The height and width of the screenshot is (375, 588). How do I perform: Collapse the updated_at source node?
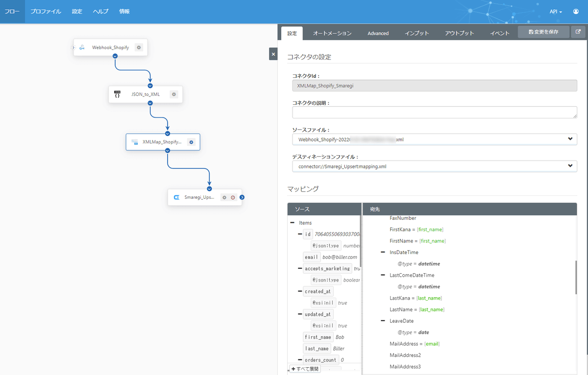[x=300, y=314]
